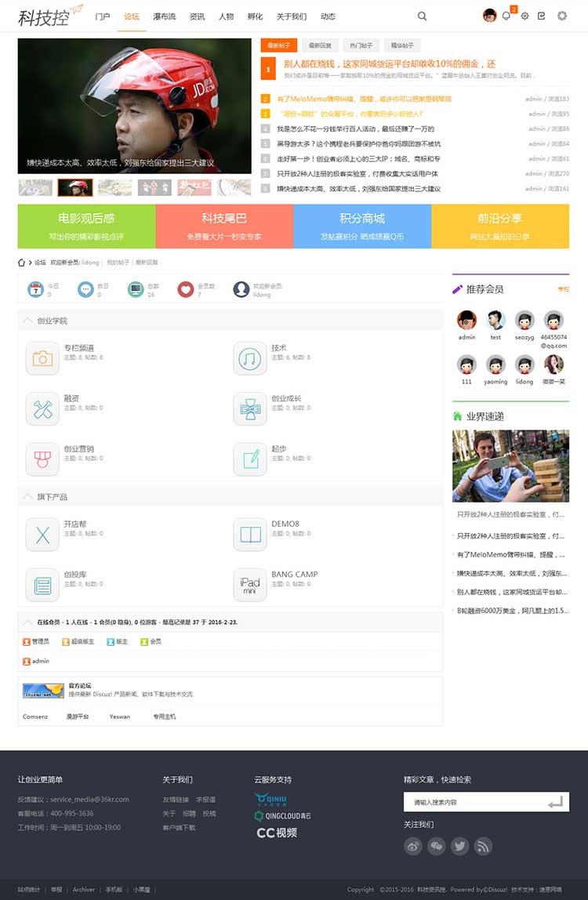This screenshot has height=900, width=588.
Task: Open the 客户端下载 footer link
Action: 179,828
